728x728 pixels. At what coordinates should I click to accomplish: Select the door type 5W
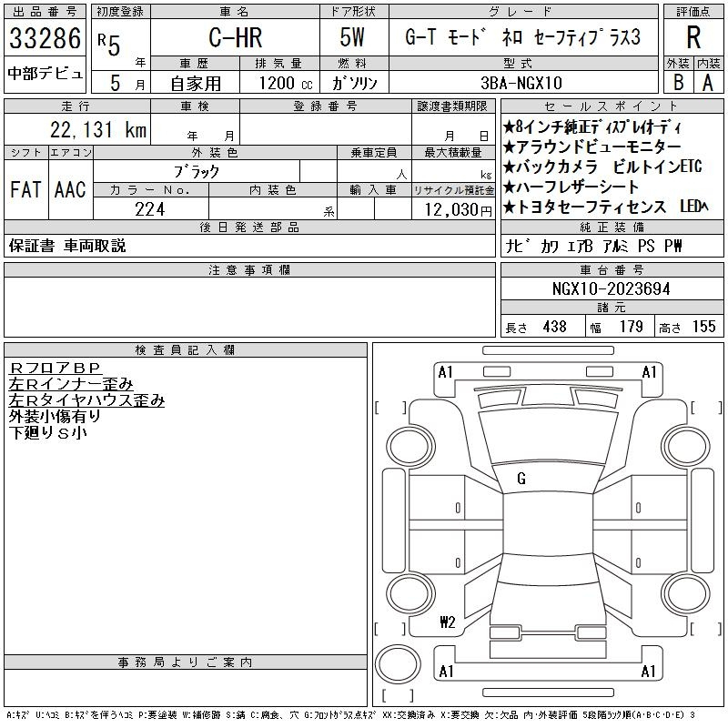[x=352, y=37]
